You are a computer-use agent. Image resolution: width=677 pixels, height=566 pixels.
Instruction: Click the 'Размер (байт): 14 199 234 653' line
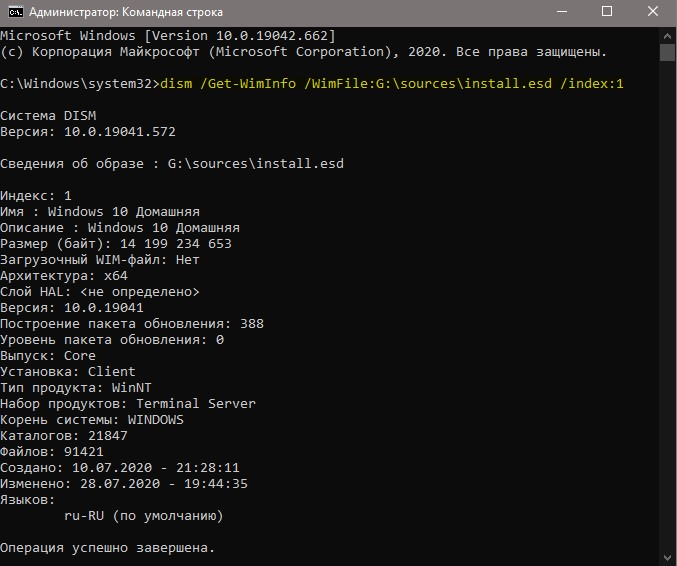point(116,243)
